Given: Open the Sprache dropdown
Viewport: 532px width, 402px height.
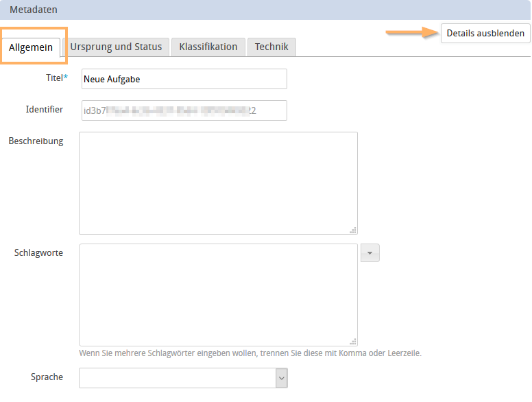Looking at the screenshot, I should coord(183,378).
